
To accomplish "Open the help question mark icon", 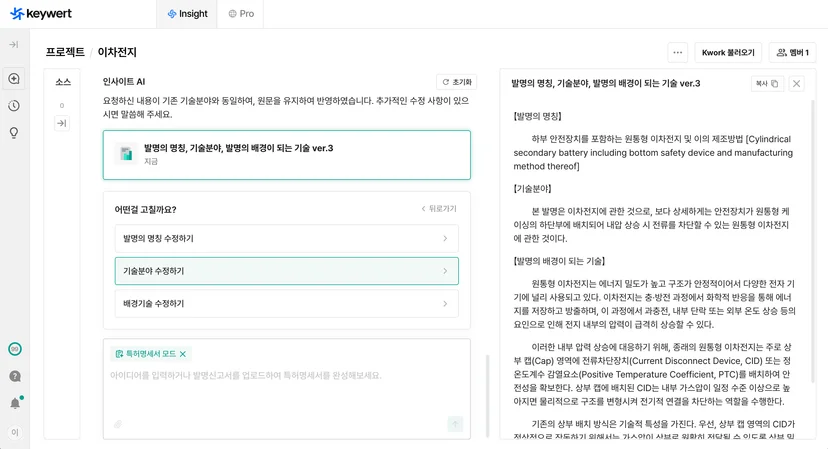I will (x=15, y=376).
